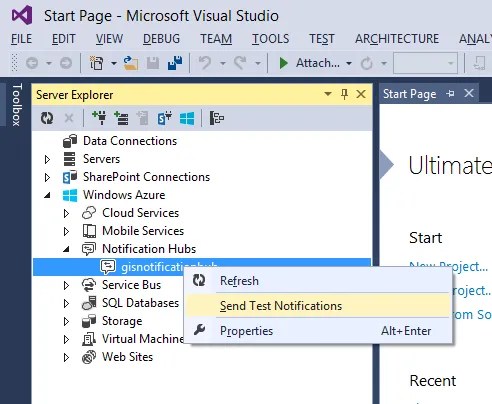492x404 pixels.
Task: Expand the Web Sites node
Action: tap(66, 357)
